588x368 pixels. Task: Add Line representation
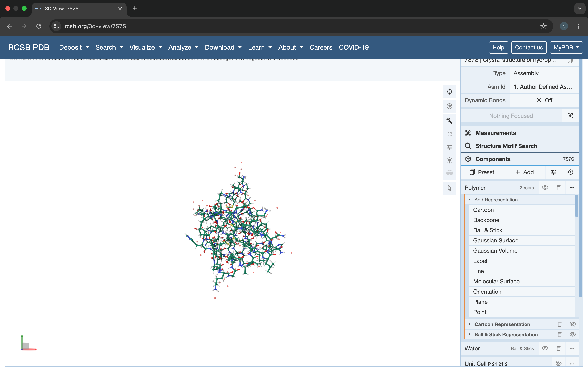pos(521,271)
